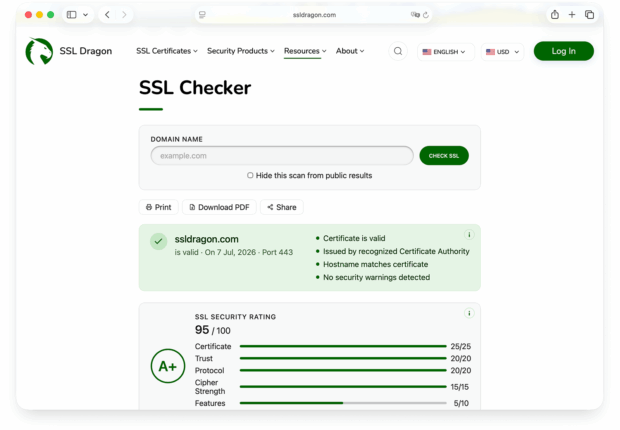Click the US flag in the currency selector
620x430 pixels.
click(490, 52)
